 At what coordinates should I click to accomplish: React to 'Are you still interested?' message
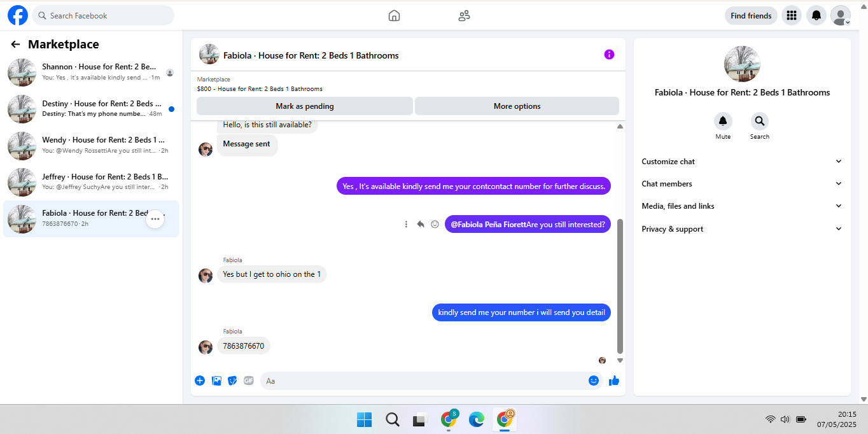click(435, 224)
